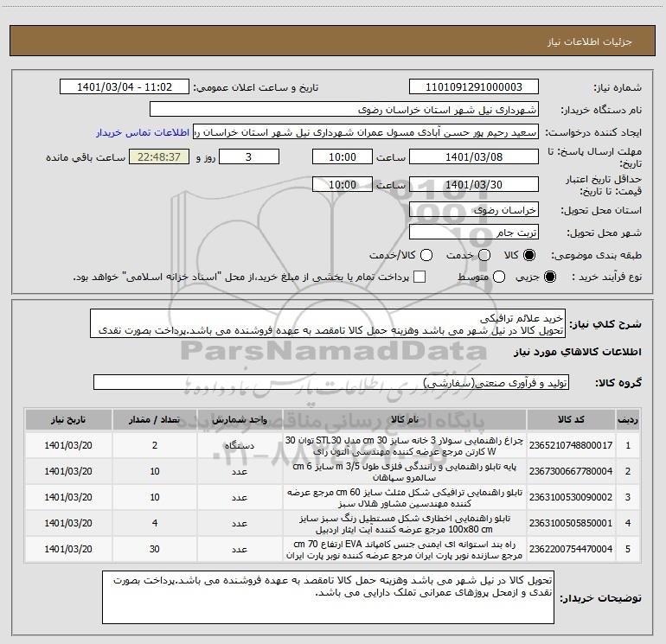
Task: Click the solar traffic light item name
Action: pos(405,445)
